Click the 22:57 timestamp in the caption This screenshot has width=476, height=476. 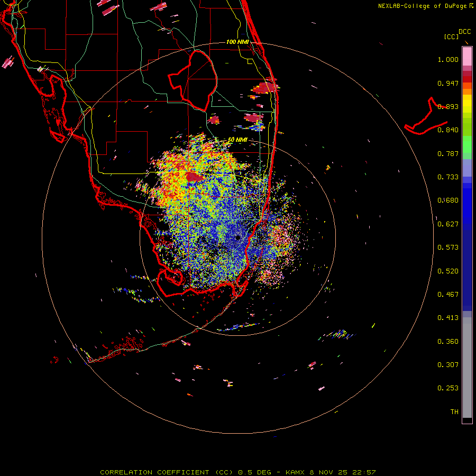point(364,472)
